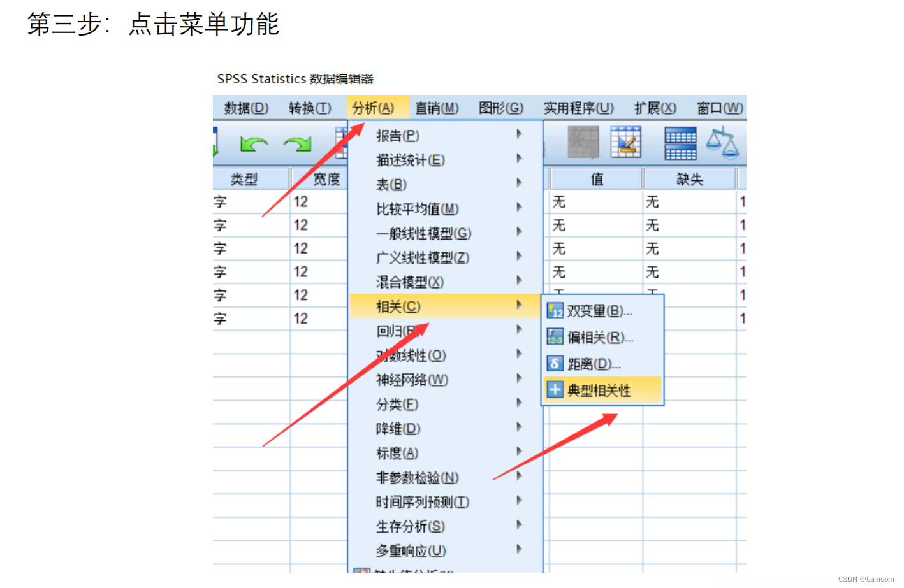Image resolution: width=904 pixels, height=588 pixels.
Task: Choose 广义线性模型(Z) menu entry
Action: pos(446,258)
